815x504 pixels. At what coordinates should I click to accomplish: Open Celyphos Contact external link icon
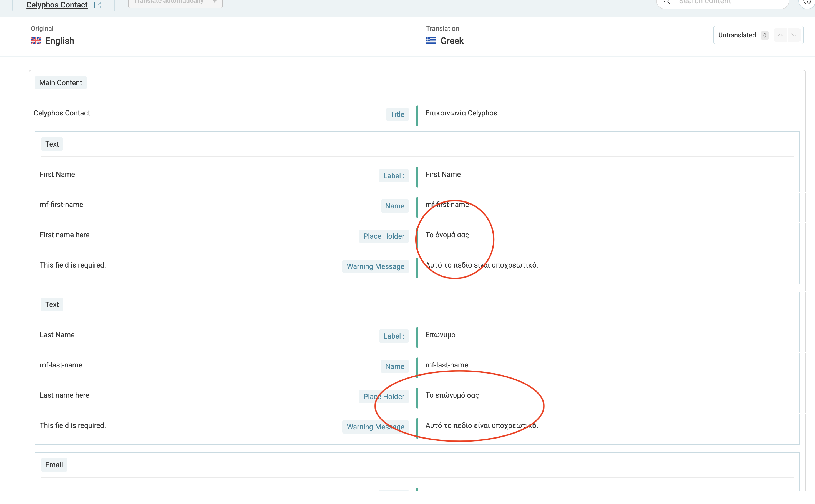(98, 5)
